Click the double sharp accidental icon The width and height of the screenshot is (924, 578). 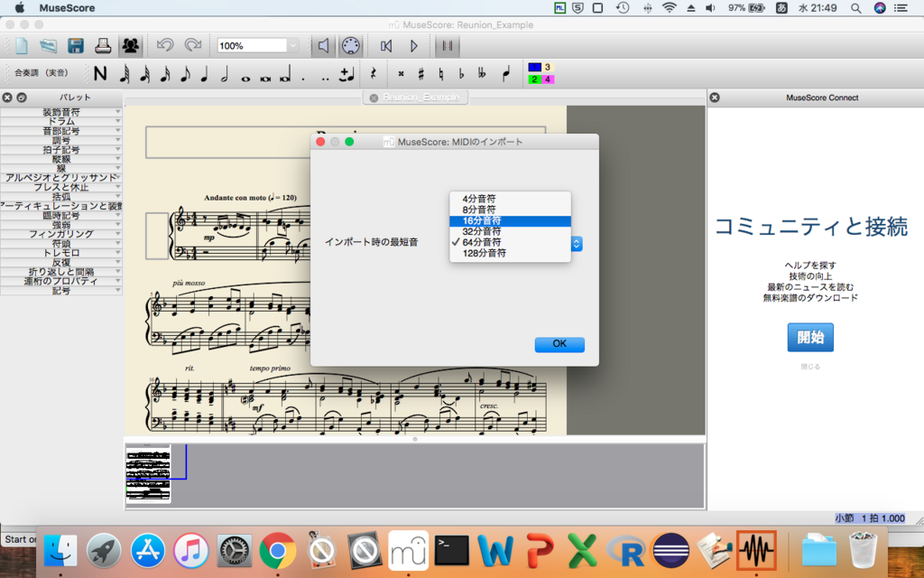[402, 74]
